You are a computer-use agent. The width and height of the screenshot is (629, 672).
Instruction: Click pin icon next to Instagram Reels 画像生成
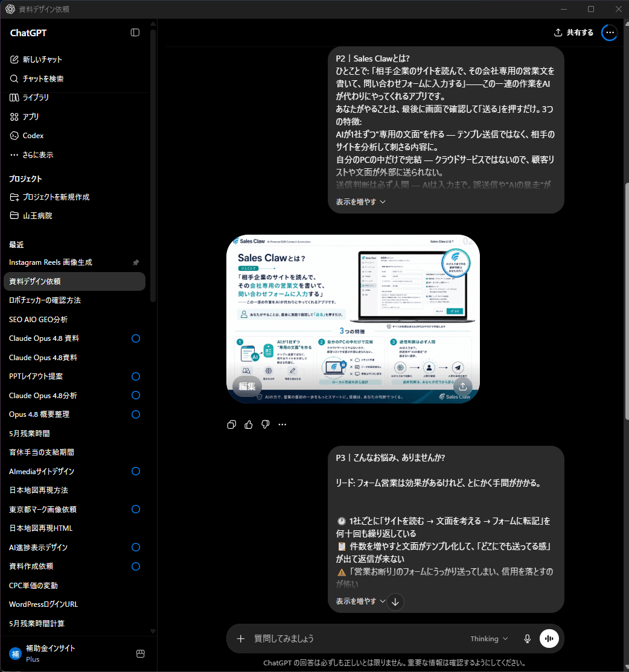(136, 262)
